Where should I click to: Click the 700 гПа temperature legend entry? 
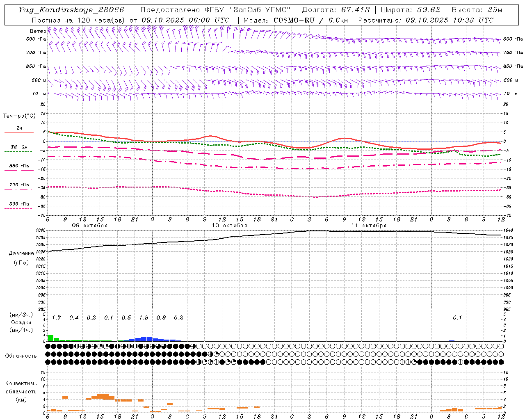(x=19, y=185)
